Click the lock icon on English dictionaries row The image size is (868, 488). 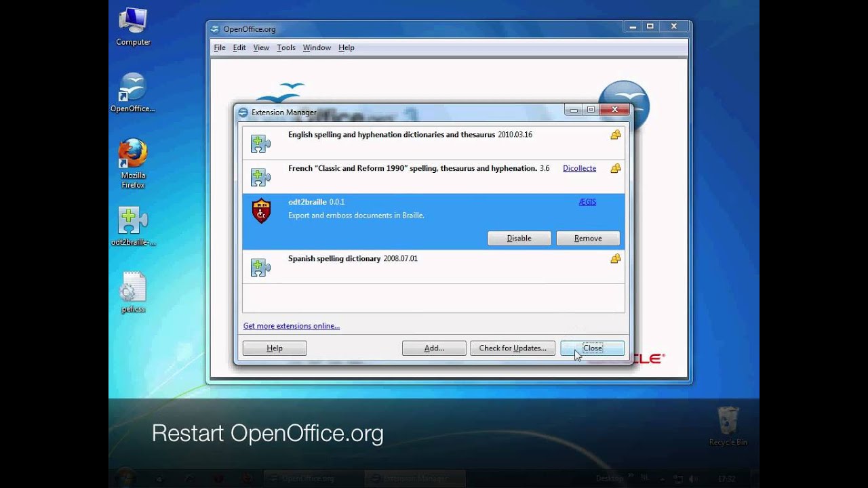[615, 135]
